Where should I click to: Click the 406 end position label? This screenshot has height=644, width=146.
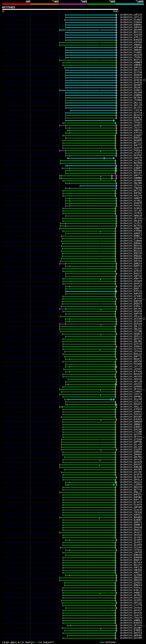click(x=115, y=11)
